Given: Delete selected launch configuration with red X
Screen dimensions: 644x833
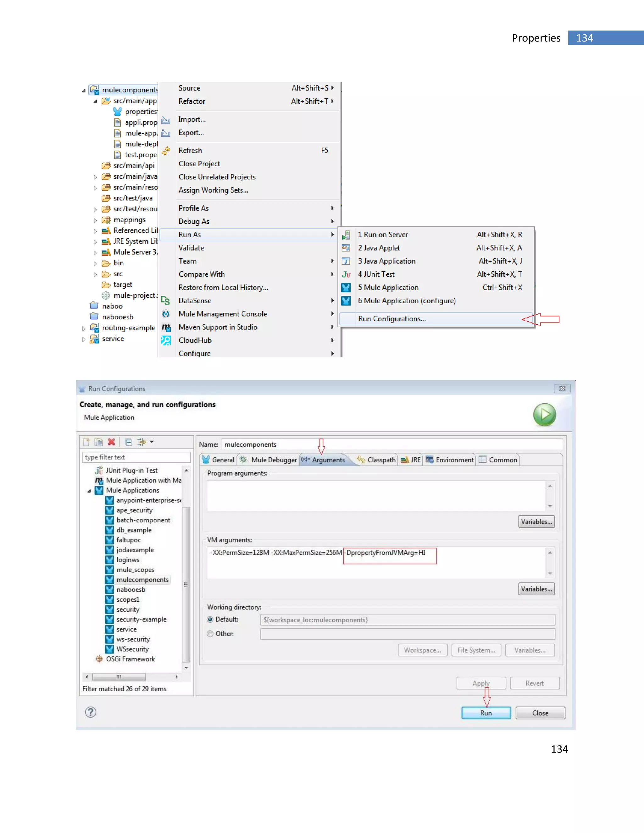Looking at the screenshot, I should coord(111,442).
